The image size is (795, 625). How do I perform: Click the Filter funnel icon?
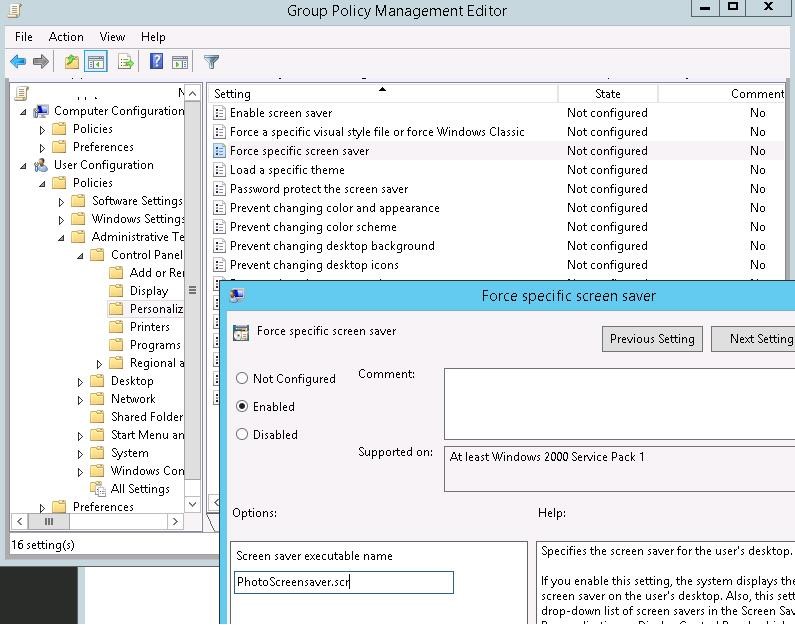click(211, 62)
